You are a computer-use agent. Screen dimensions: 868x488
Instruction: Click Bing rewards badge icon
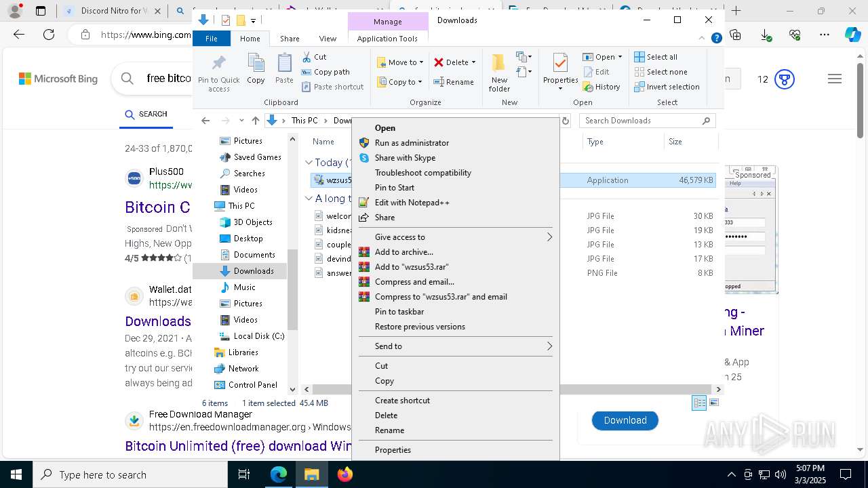[x=785, y=79]
